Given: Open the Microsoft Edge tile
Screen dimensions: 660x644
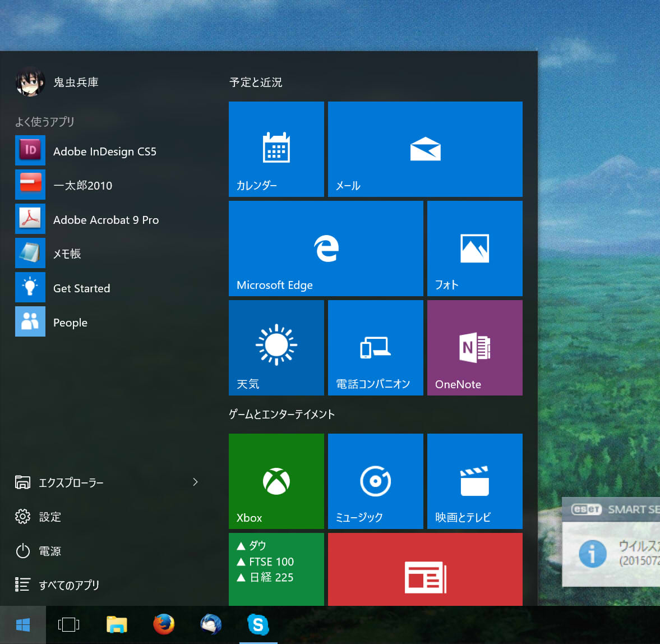Looking at the screenshot, I should pos(326,249).
